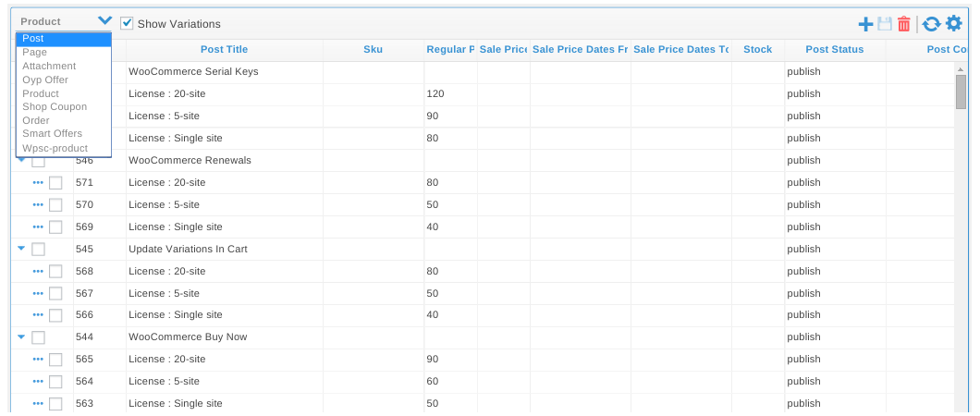Check the box for row 570
The image size is (980, 416).
point(55,205)
